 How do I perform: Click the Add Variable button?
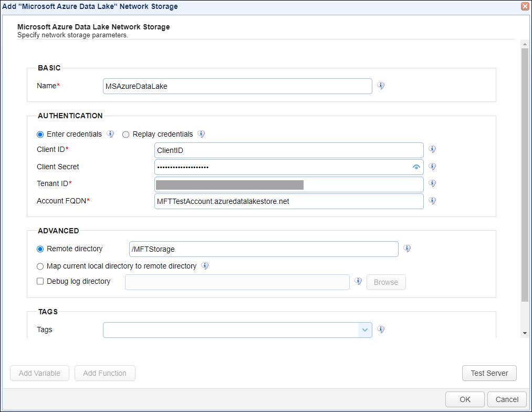coord(40,373)
